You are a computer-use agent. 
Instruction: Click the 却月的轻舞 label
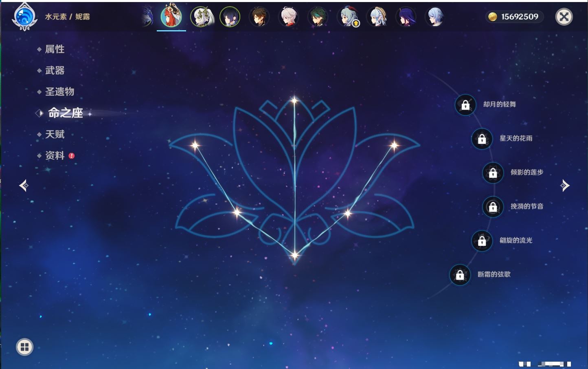(499, 104)
